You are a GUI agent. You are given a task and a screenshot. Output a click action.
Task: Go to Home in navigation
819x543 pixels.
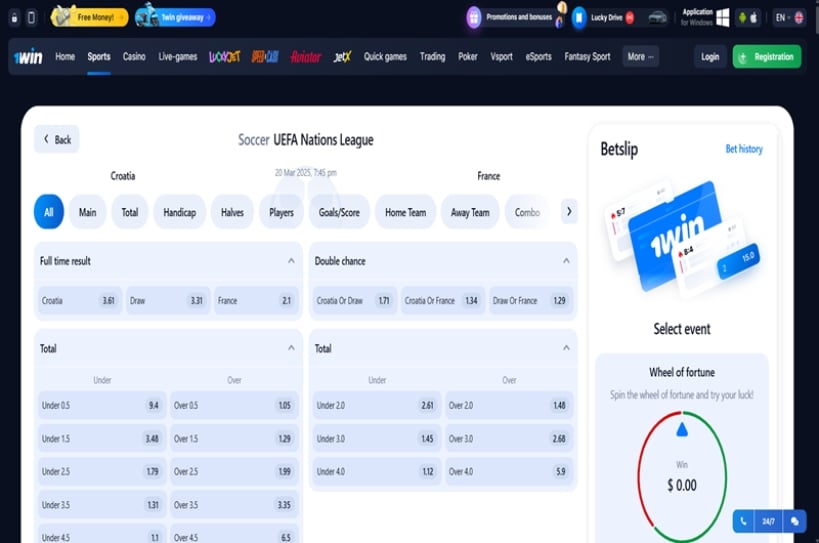point(65,56)
